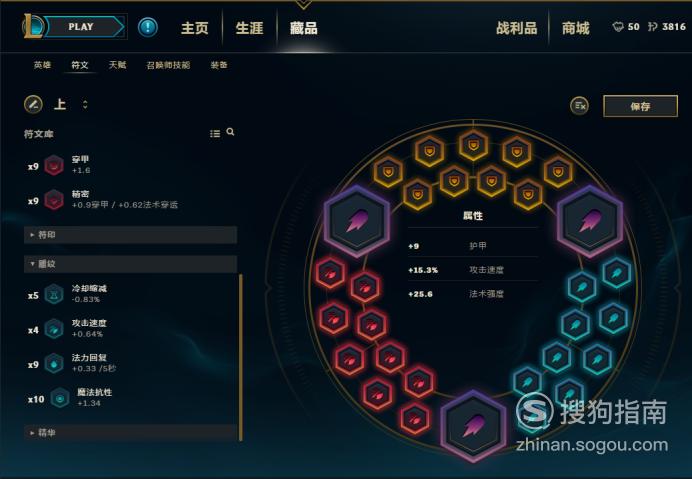The image size is (692, 479).
Task: Select the top-left purple quintessence slot
Action: (357, 221)
